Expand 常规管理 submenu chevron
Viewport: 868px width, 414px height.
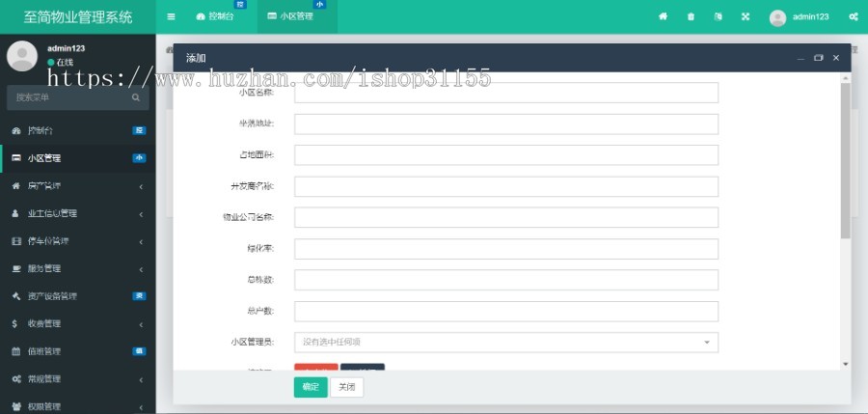click(141, 379)
